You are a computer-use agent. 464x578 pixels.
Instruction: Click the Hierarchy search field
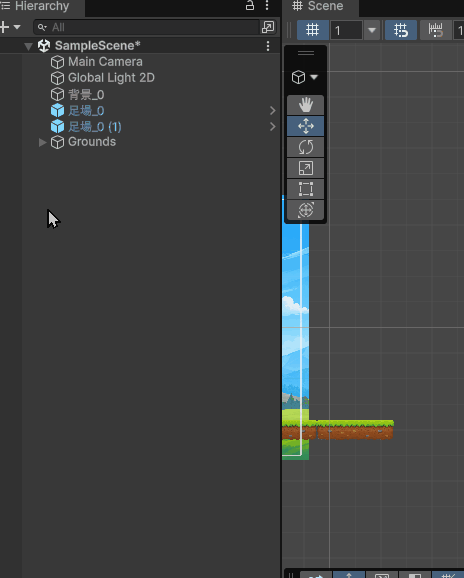(x=147, y=27)
